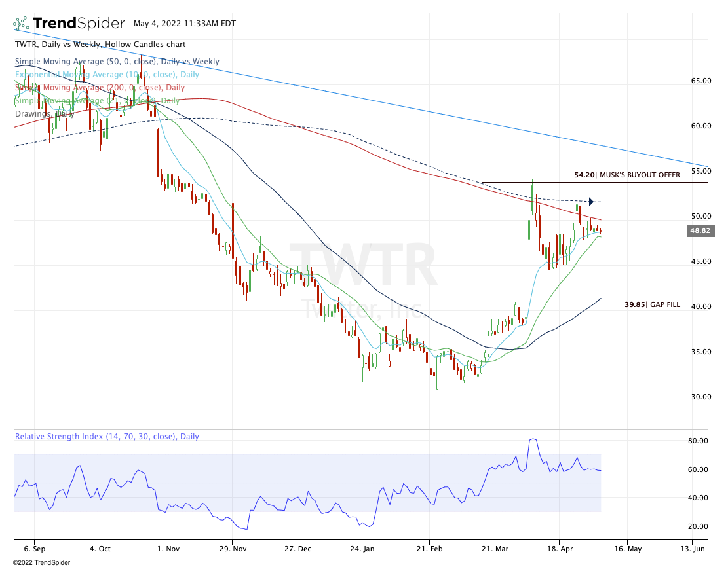
Task: Click the '24. Jan' date axis label
Action: [x=362, y=549]
